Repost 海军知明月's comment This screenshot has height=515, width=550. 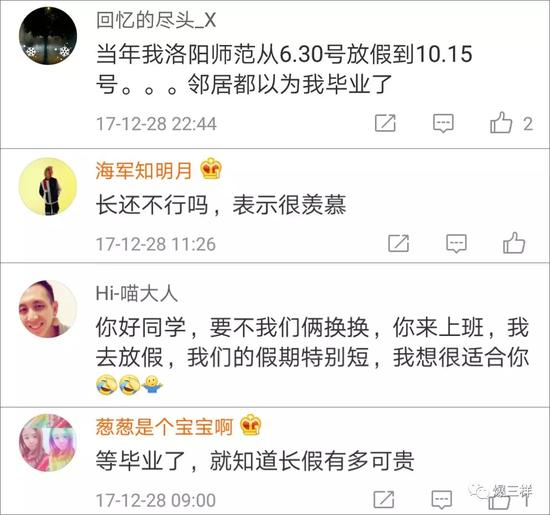[398, 243]
